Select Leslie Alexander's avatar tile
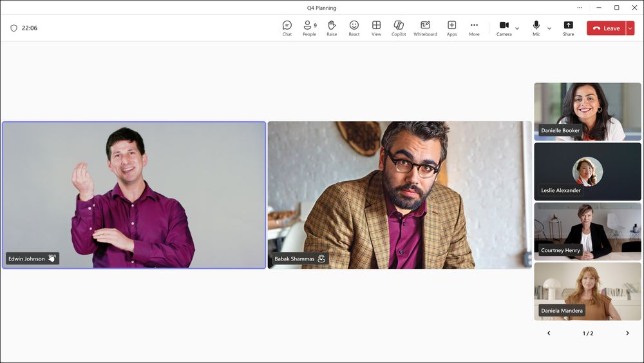This screenshot has height=363, width=644. coord(587,172)
